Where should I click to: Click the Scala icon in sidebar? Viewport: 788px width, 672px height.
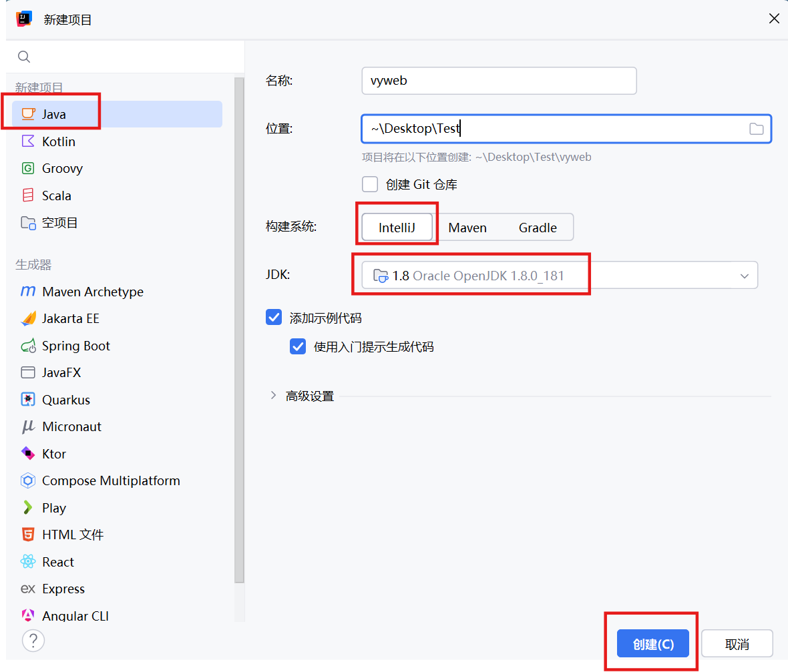point(28,195)
